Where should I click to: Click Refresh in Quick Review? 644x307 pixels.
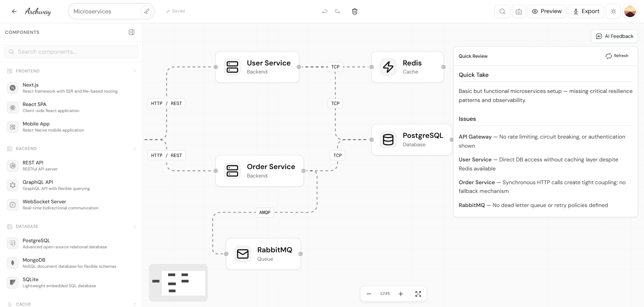click(x=617, y=56)
